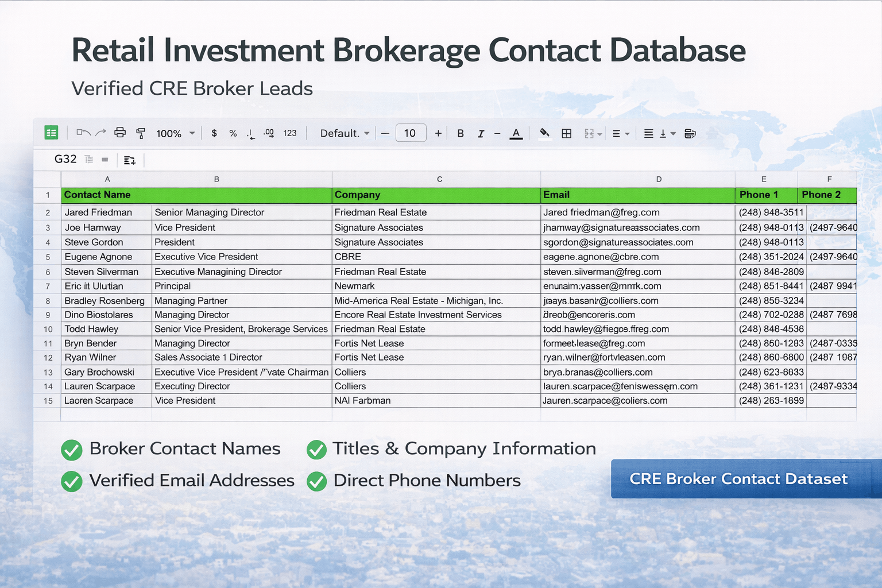Open the borders grid icon
882x588 pixels.
coord(566,133)
